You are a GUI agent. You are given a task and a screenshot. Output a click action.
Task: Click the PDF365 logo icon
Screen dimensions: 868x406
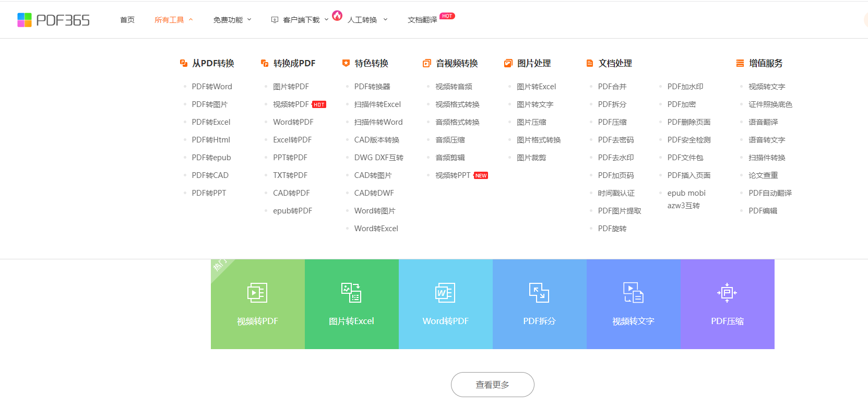pos(25,20)
